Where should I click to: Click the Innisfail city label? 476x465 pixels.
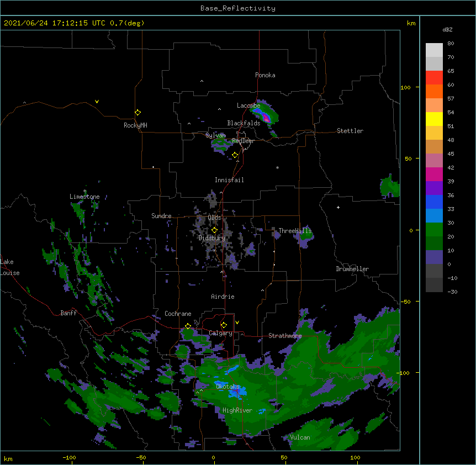229,180
